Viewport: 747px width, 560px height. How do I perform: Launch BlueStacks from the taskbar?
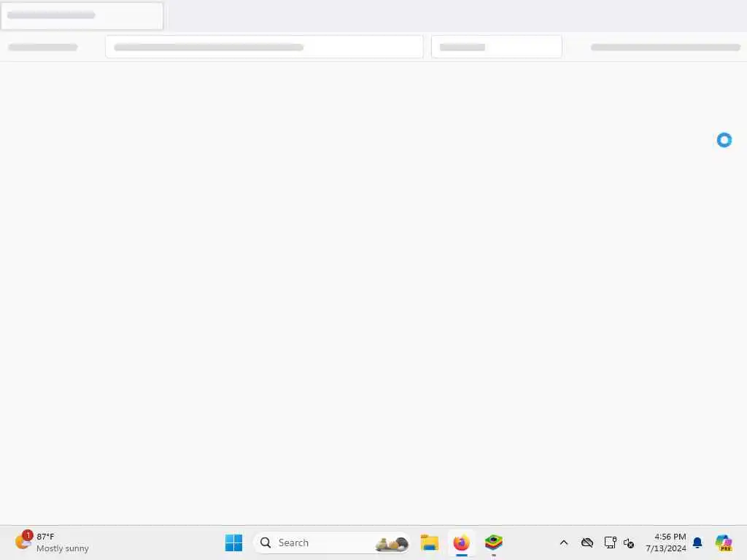[x=494, y=542]
